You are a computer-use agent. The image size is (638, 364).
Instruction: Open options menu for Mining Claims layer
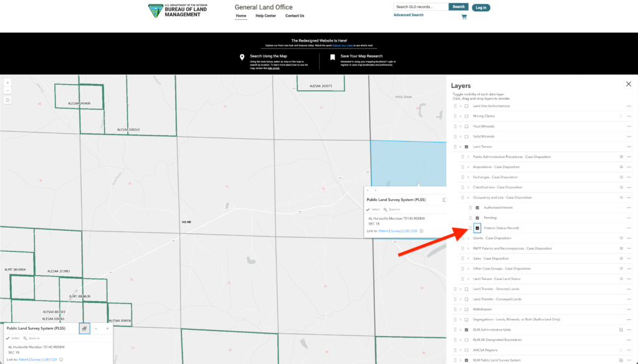point(629,116)
